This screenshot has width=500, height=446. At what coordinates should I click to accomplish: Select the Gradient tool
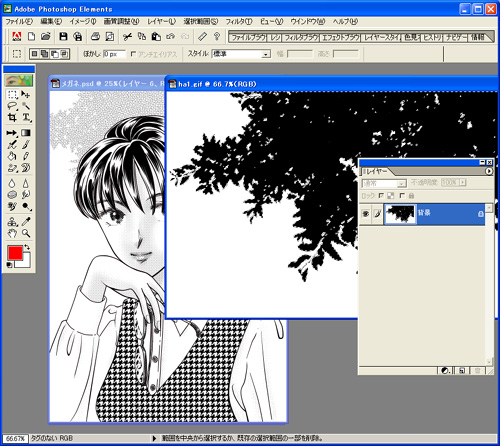click(26, 133)
